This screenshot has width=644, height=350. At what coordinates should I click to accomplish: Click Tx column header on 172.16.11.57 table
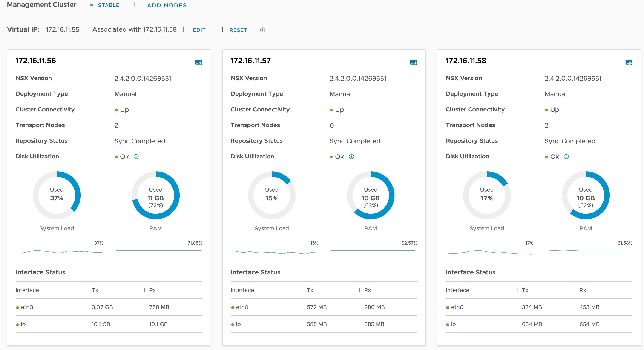[310, 290]
